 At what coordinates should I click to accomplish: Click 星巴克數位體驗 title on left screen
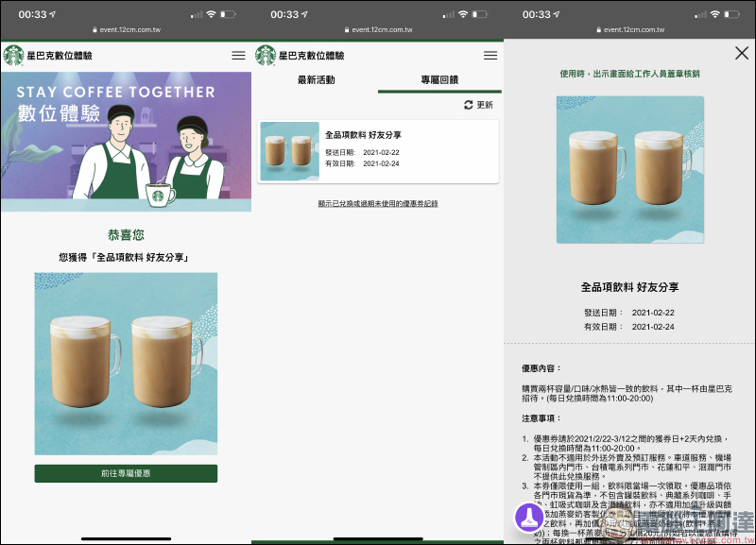[60, 56]
